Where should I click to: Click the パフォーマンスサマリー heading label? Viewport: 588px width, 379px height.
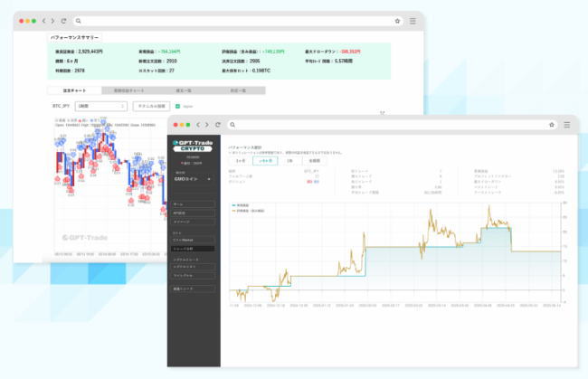click(74, 37)
